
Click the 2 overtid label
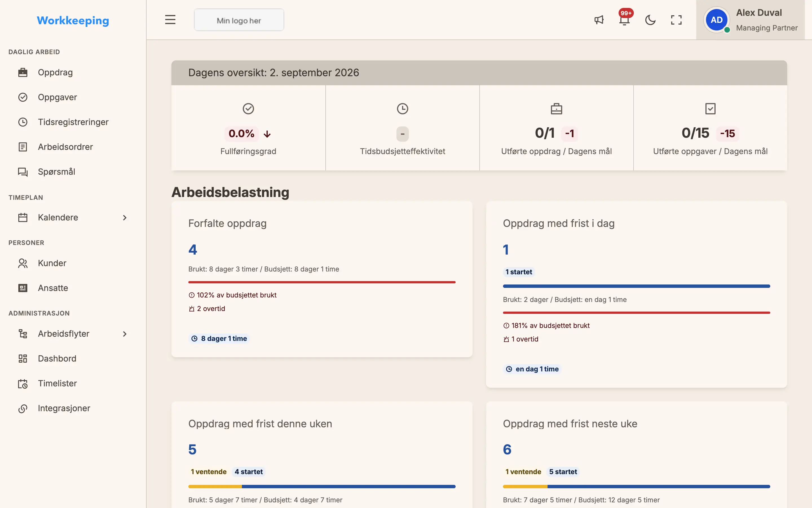coord(211,308)
